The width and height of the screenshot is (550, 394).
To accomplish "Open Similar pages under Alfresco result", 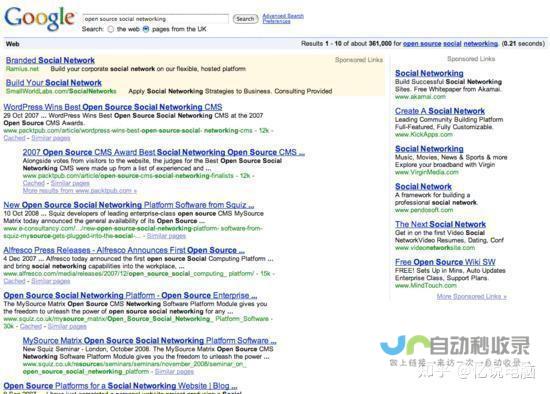I will click(x=51, y=281).
